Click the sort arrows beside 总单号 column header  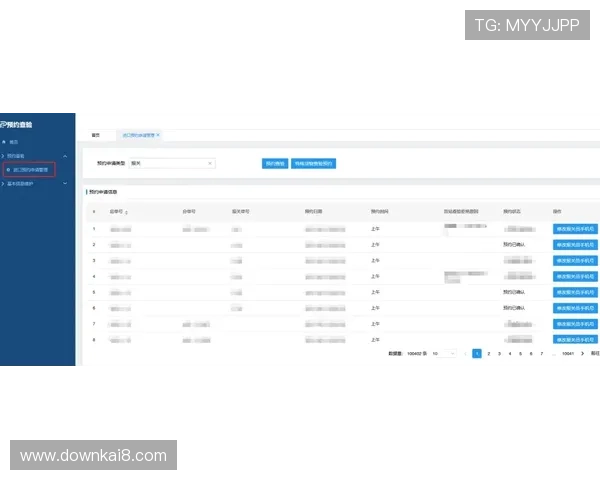[126, 212]
